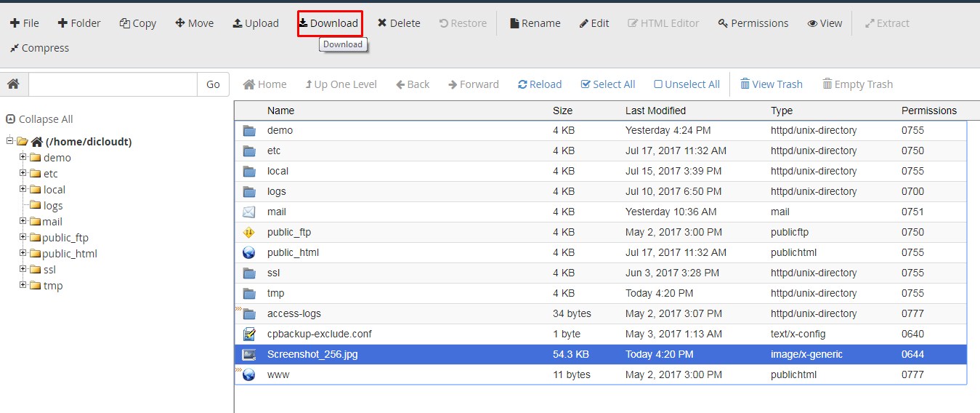Open the Edit tool
Viewport: 980px width, 413px height.
[594, 23]
